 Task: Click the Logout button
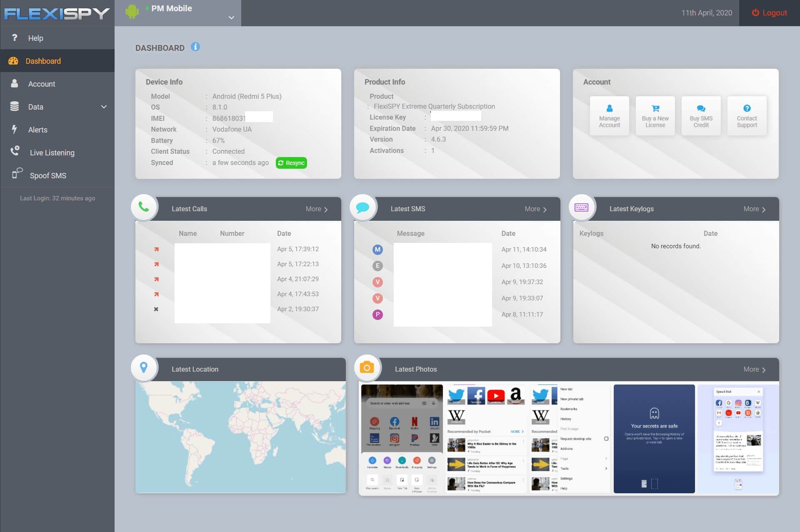[x=769, y=13]
